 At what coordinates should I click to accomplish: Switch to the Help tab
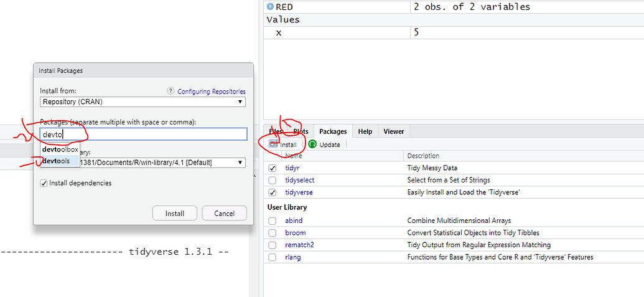(x=365, y=131)
